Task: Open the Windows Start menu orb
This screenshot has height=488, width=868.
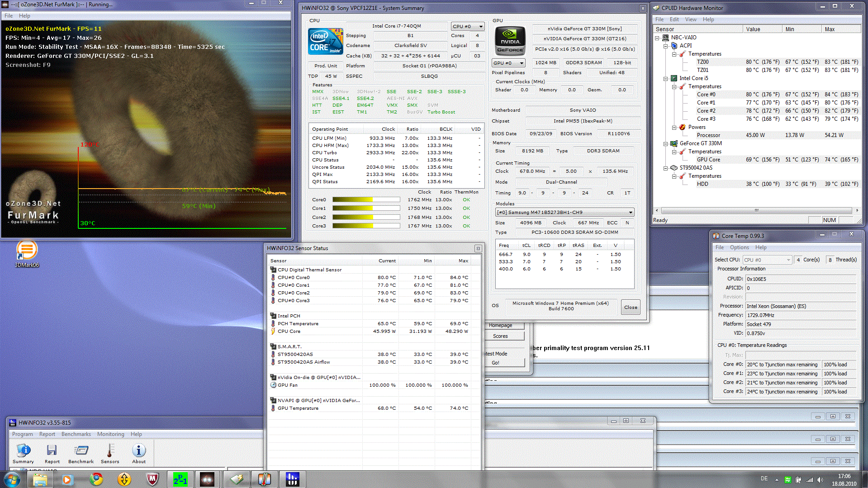Action: (x=12, y=479)
